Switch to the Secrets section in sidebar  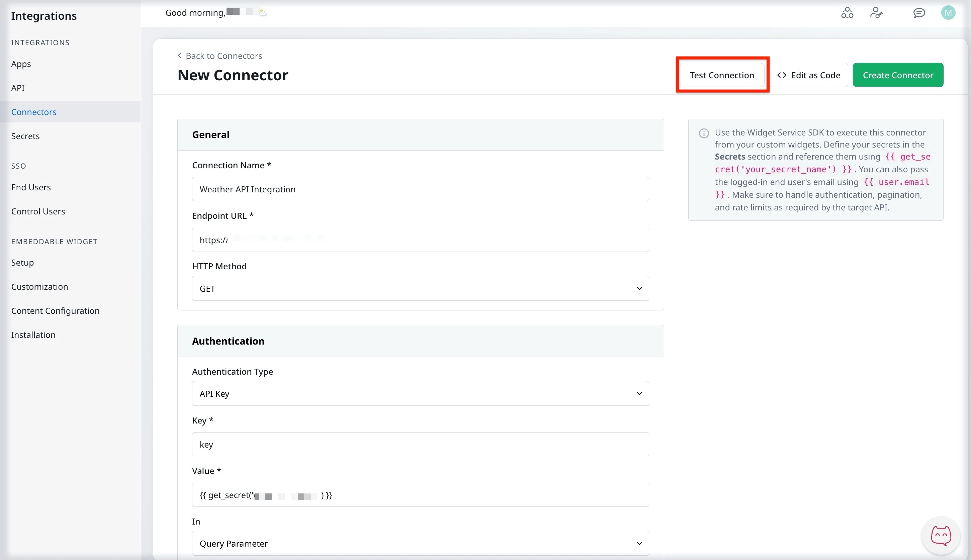(25, 136)
